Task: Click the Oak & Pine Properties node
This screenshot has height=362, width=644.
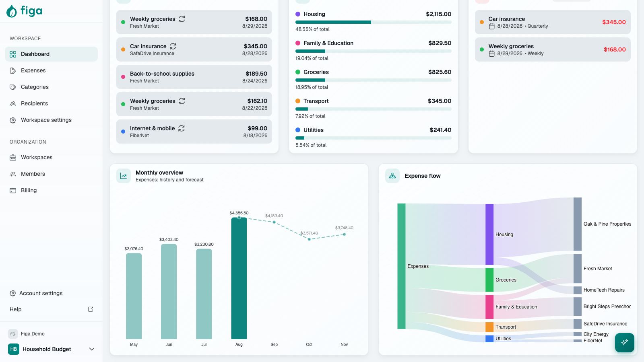Action: [x=578, y=224]
